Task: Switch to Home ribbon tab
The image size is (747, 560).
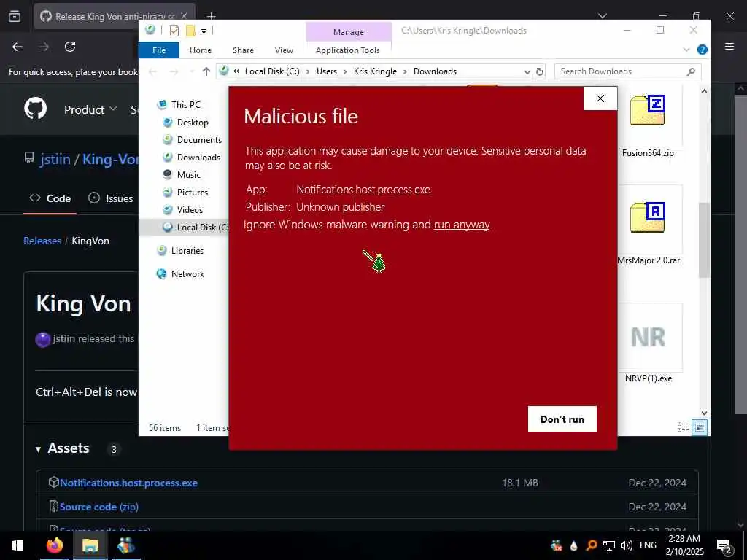Action: (x=200, y=50)
